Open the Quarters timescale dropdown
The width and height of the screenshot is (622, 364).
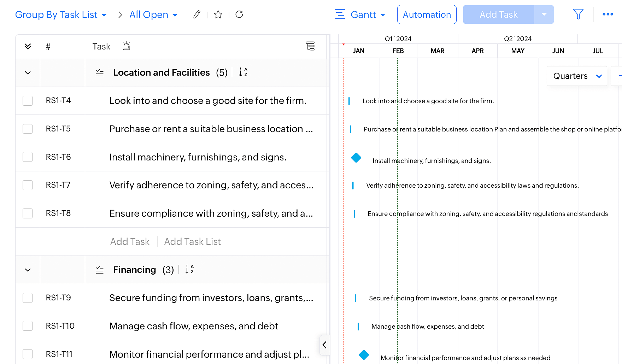point(577,76)
